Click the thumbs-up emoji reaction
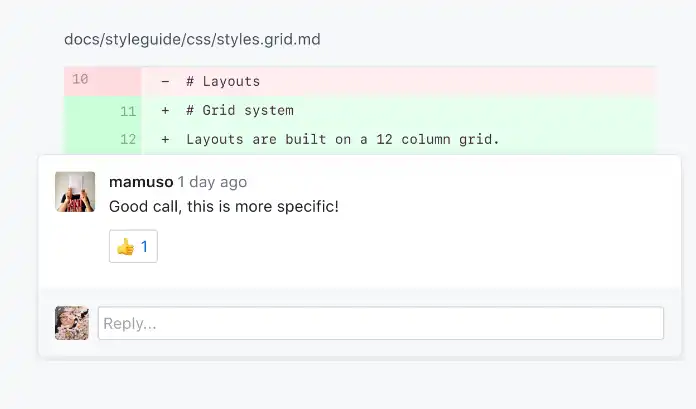Screen dimensions: 696x409 [125, 246]
